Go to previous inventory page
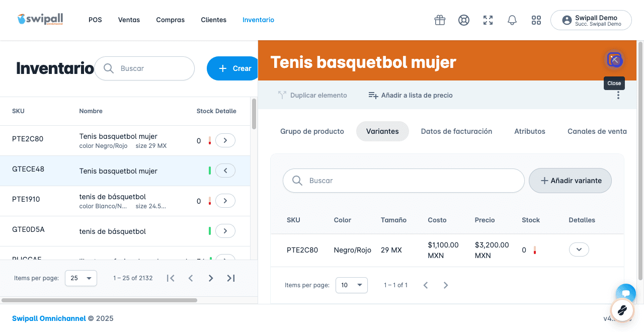The width and height of the screenshot is (644, 332). point(191,278)
